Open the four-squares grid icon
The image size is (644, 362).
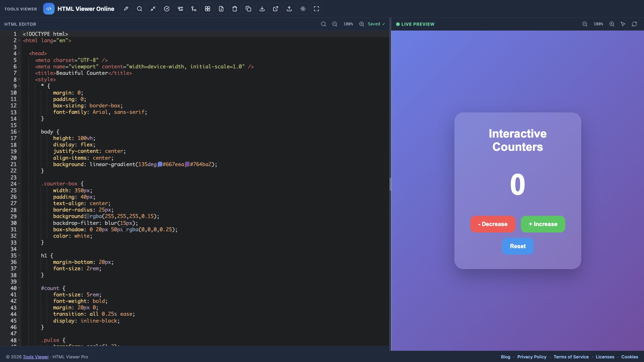208,9
